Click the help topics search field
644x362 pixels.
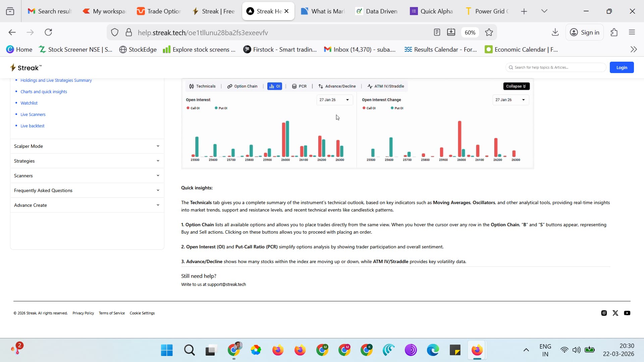pos(557,67)
